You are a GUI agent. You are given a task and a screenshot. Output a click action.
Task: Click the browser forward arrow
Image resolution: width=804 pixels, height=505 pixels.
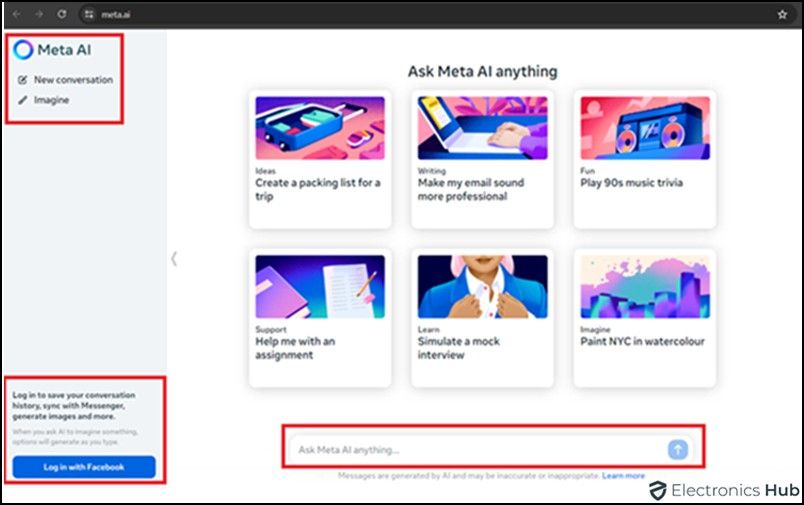(40, 15)
